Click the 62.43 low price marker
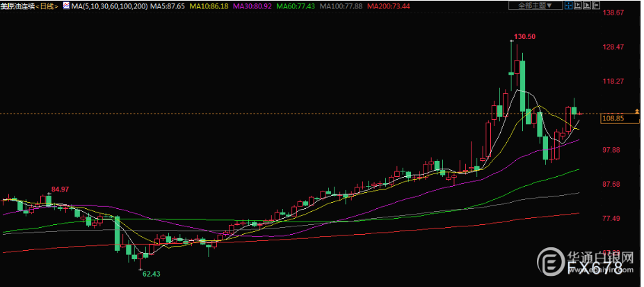 click(x=151, y=274)
